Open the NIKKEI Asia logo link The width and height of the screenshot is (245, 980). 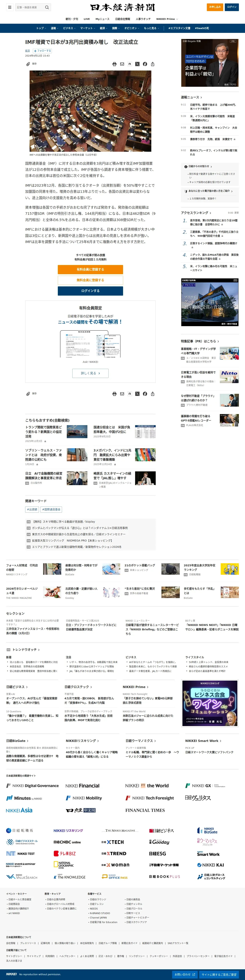tap(19, 810)
